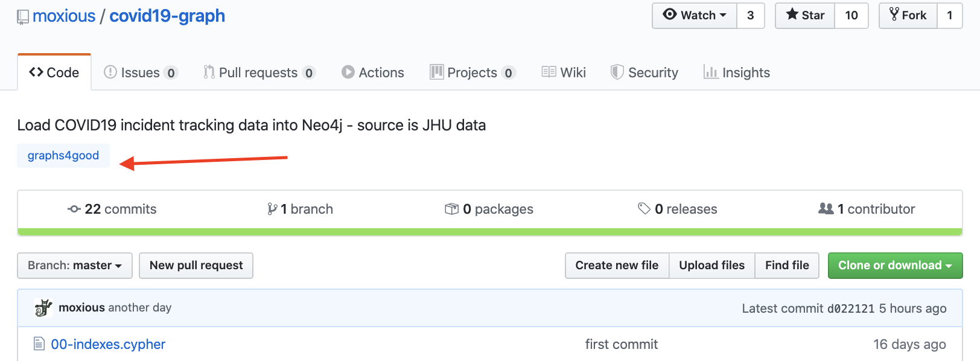Screen dimensions: 980x361
Task: Click the exclamation icon on the Issues tab
Action: point(110,72)
